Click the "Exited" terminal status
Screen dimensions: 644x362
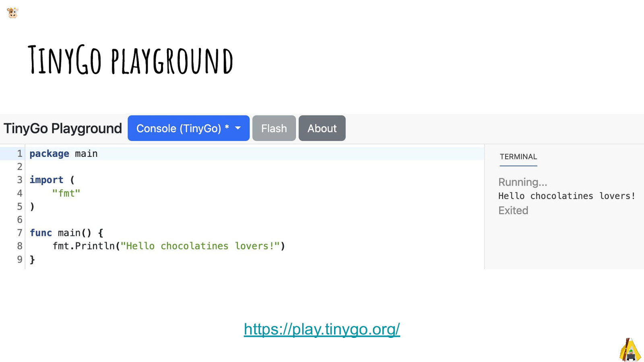coord(513,210)
